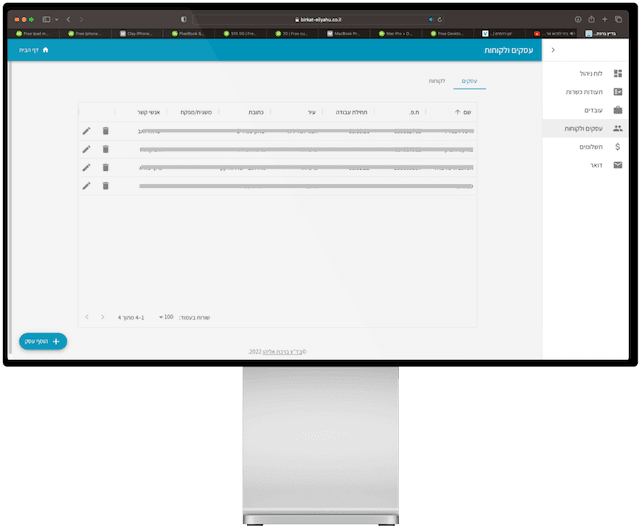Go back in Safari
Screen dimensions: 640x530
point(68,19)
